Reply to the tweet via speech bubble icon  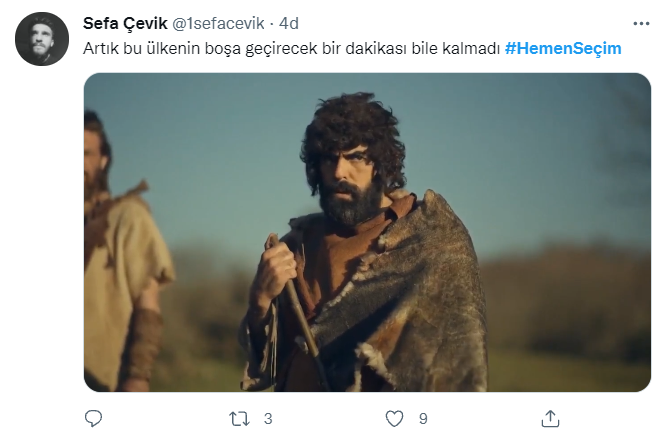point(94,418)
